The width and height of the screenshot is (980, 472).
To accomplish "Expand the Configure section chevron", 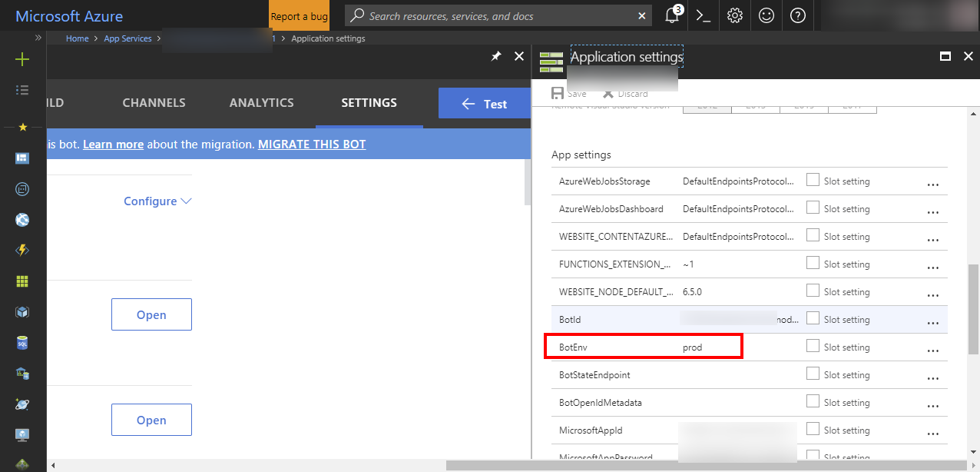I will [x=187, y=201].
